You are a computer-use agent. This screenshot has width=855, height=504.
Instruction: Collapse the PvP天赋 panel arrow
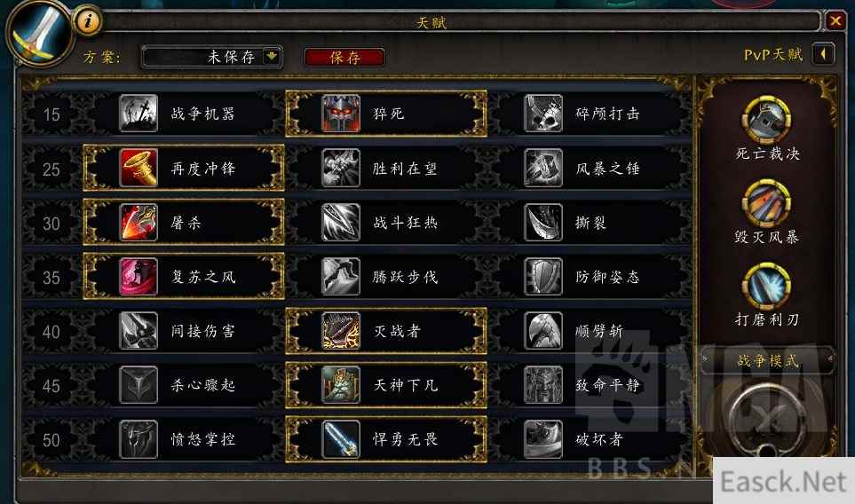click(x=823, y=54)
